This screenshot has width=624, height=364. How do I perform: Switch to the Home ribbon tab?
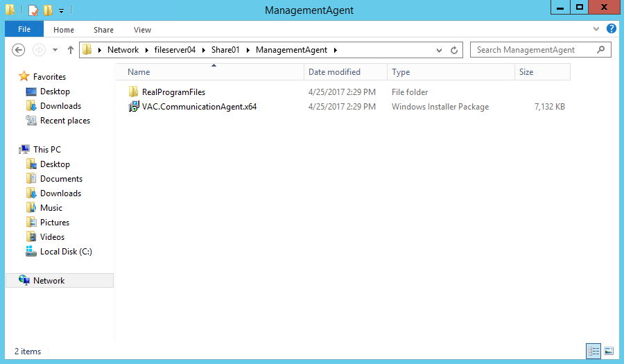click(64, 30)
